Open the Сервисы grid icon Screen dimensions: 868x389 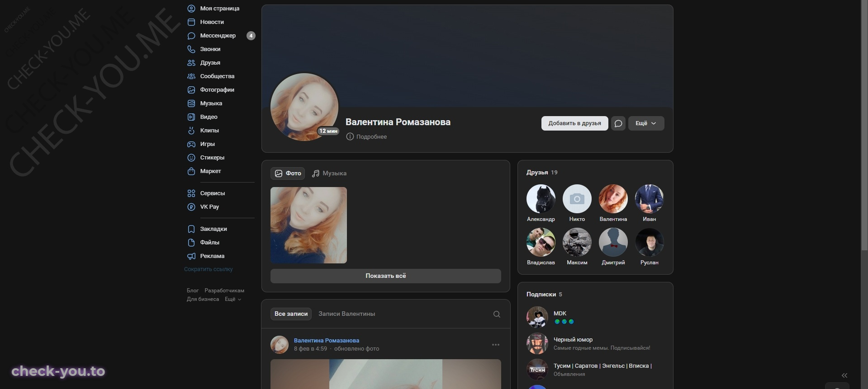[191, 193]
